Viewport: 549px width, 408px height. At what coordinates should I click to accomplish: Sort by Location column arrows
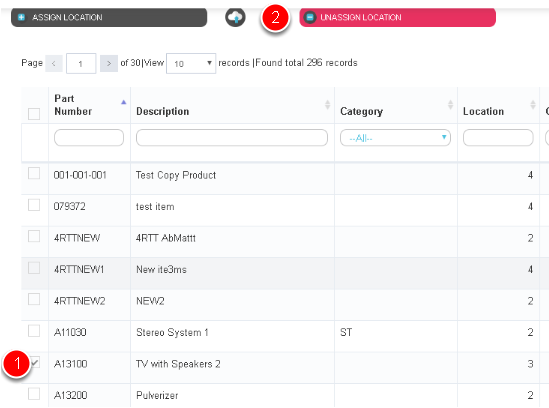point(533,104)
